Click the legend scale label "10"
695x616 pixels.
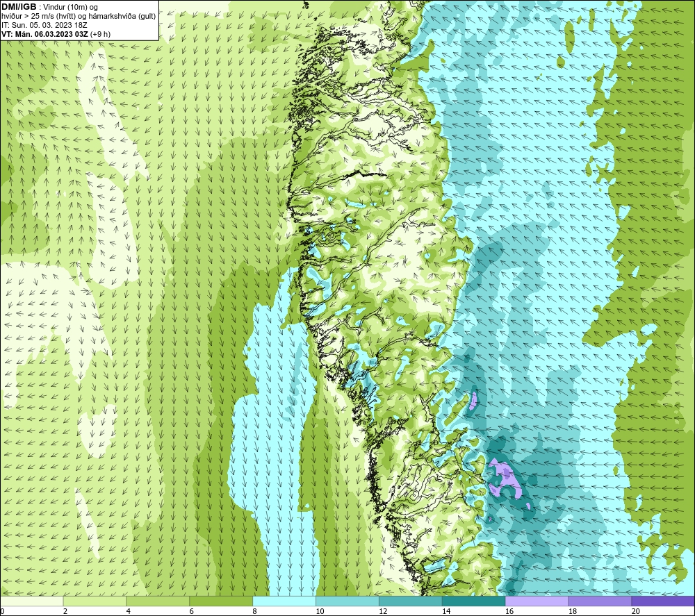pyautogui.click(x=320, y=612)
